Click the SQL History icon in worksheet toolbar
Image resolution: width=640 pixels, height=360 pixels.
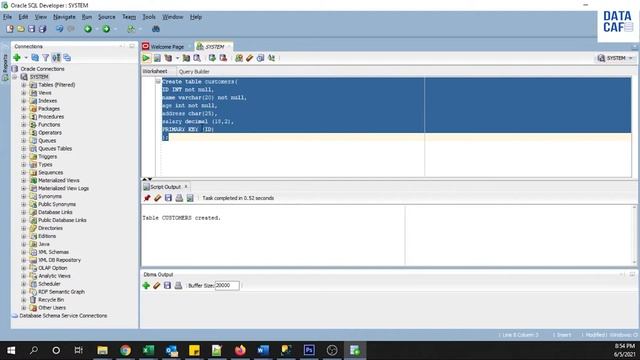point(260,58)
